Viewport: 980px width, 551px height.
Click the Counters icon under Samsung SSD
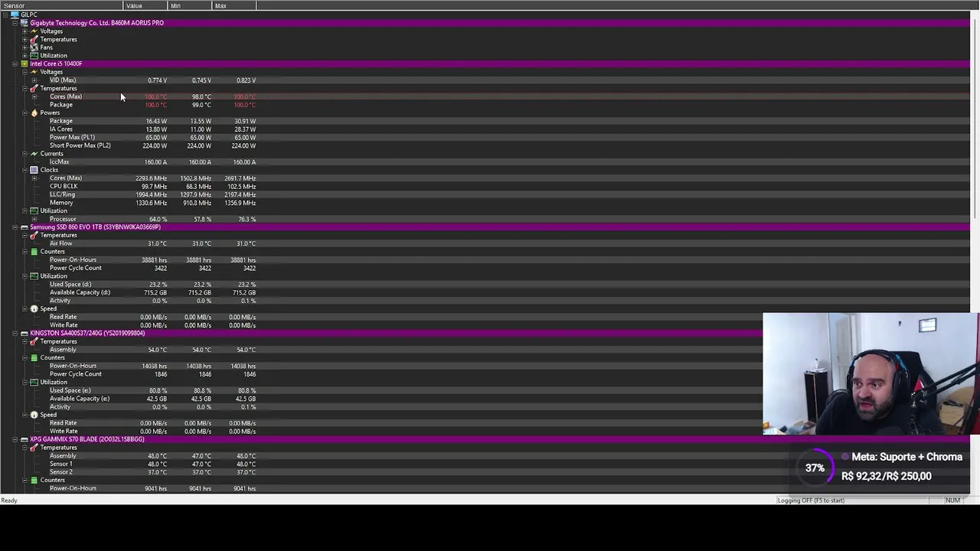click(x=34, y=252)
